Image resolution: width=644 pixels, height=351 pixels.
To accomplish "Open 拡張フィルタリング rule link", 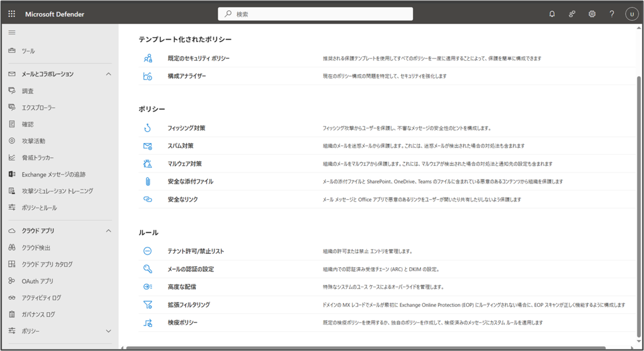I will [x=189, y=305].
